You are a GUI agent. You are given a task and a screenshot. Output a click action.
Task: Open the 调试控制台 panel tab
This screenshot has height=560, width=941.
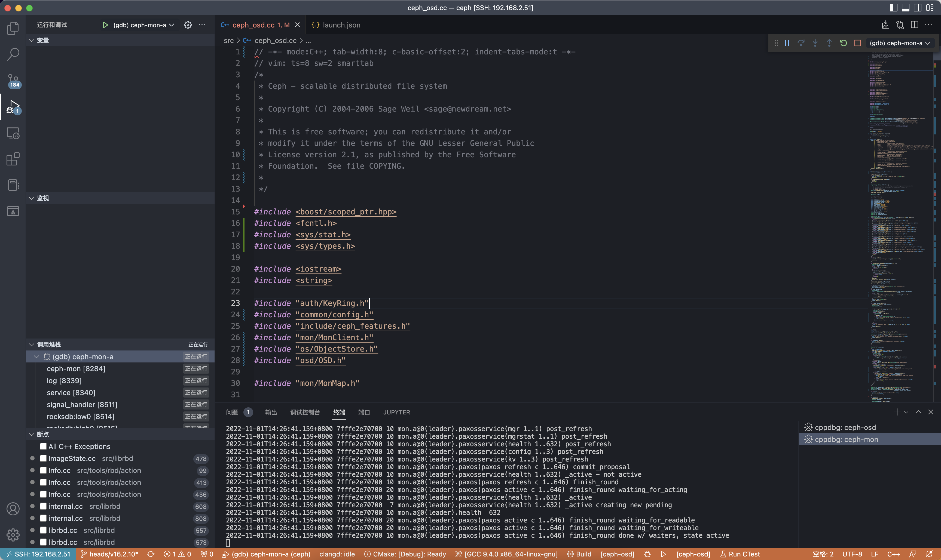[x=305, y=413]
